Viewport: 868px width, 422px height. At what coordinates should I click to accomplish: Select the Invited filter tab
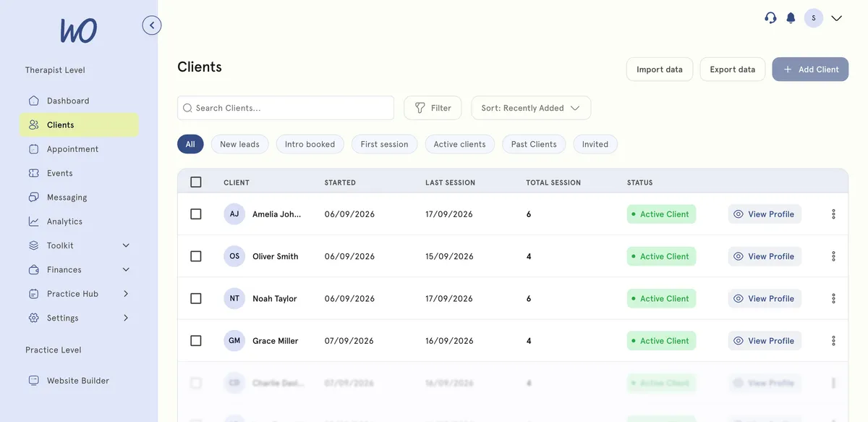(x=595, y=144)
